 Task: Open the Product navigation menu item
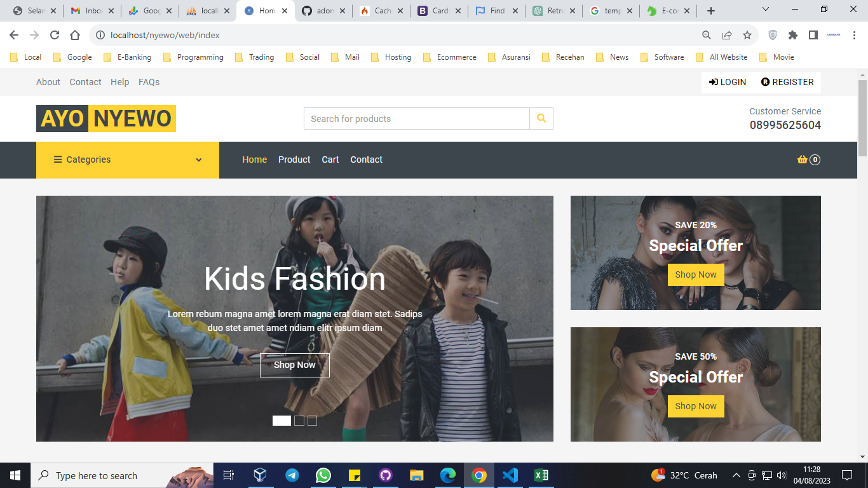coord(294,159)
